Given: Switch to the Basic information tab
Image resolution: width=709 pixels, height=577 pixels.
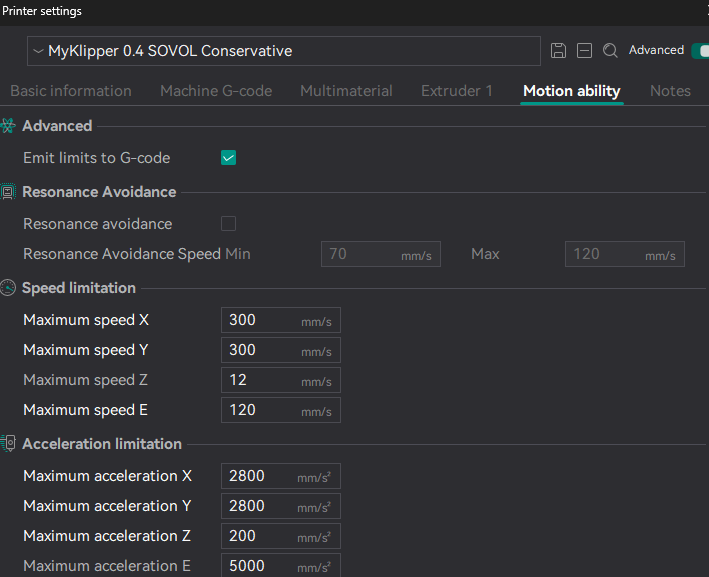Looking at the screenshot, I should point(71,91).
